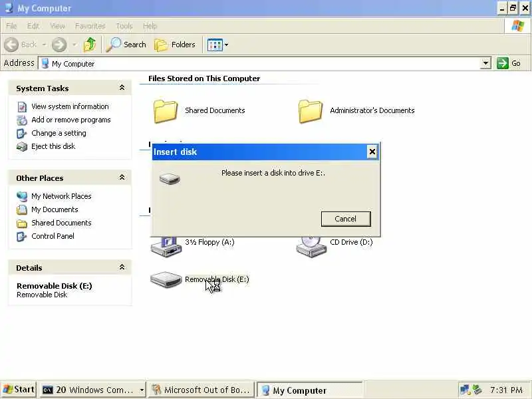This screenshot has height=399, width=532.
Task: Click the Windows logo throbber icon
Action: [517, 26]
